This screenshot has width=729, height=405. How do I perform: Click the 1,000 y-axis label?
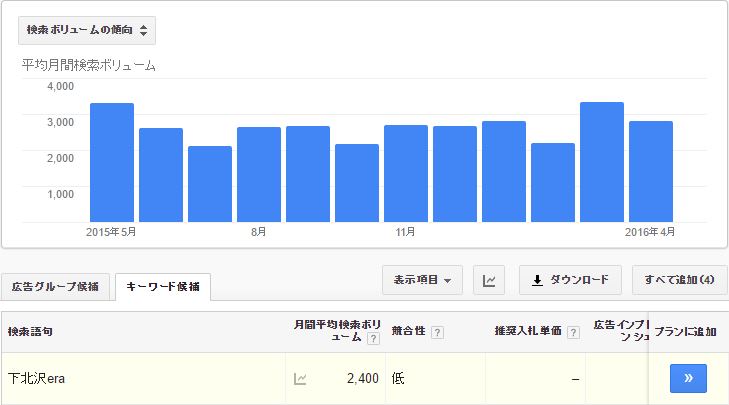(x=60, y=194)
